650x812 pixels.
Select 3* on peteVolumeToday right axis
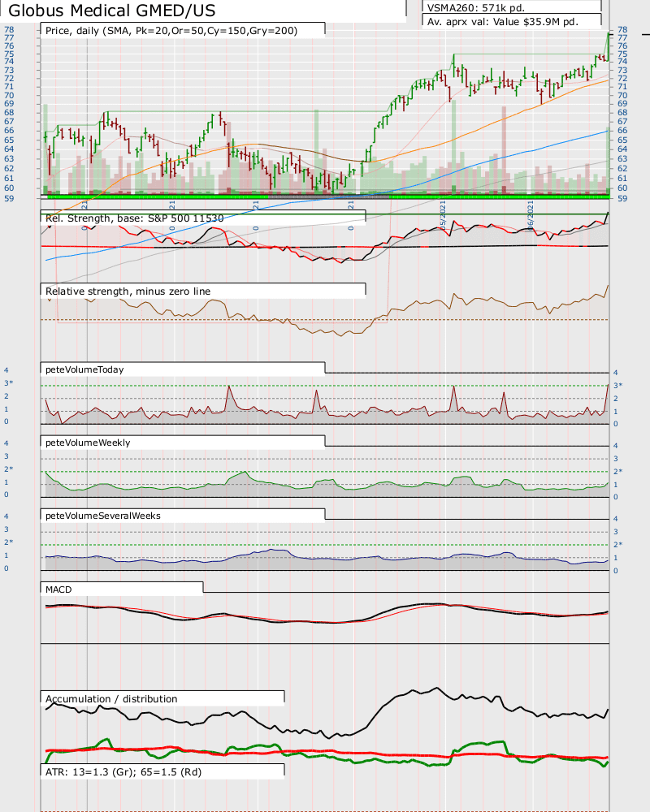(x=617, y=385)
